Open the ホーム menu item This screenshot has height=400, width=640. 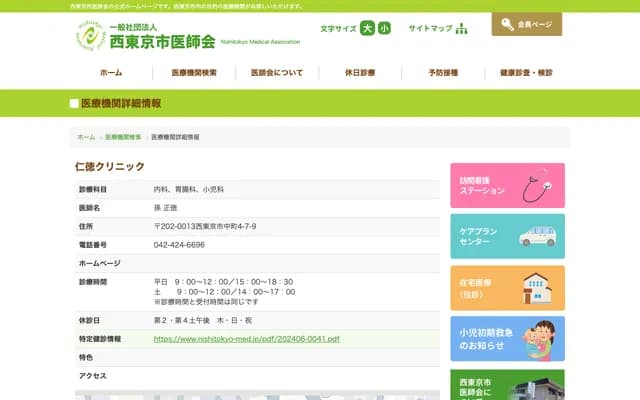click(111, 73)
